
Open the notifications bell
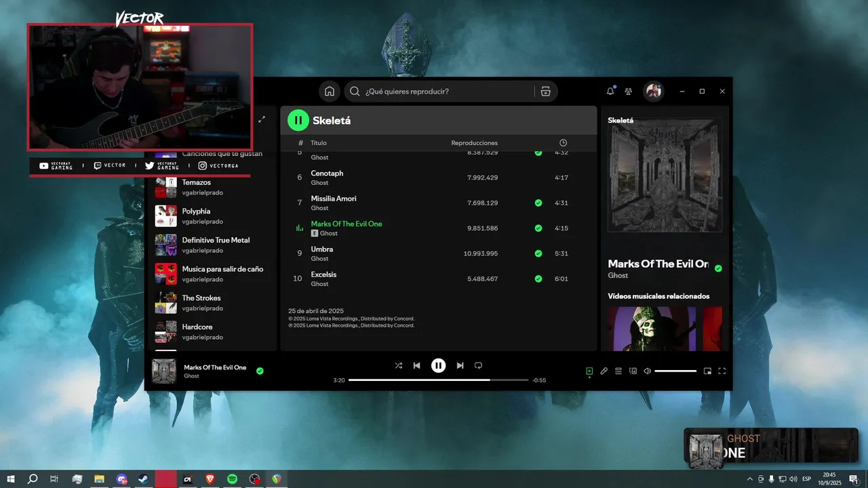coord(610,91)
